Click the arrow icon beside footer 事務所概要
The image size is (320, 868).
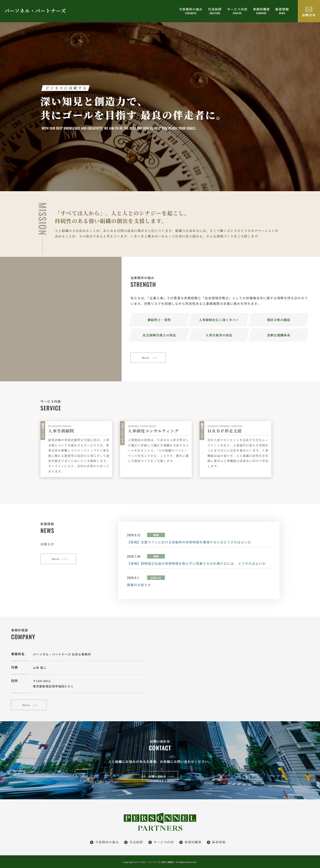[x=181, y=842]
